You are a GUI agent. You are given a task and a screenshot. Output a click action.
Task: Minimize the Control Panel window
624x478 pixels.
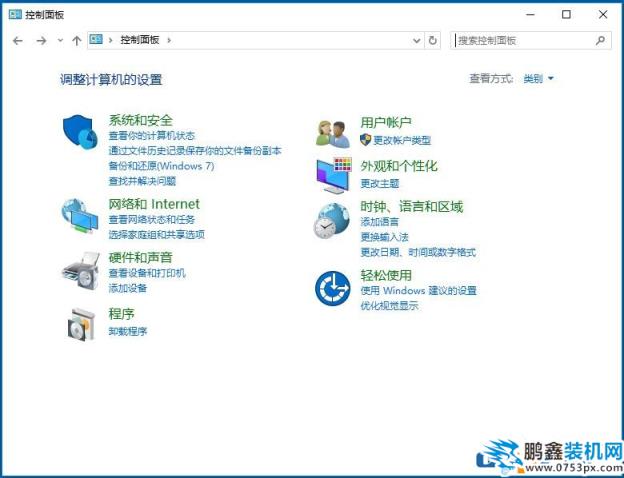click(x=530, y=15)
